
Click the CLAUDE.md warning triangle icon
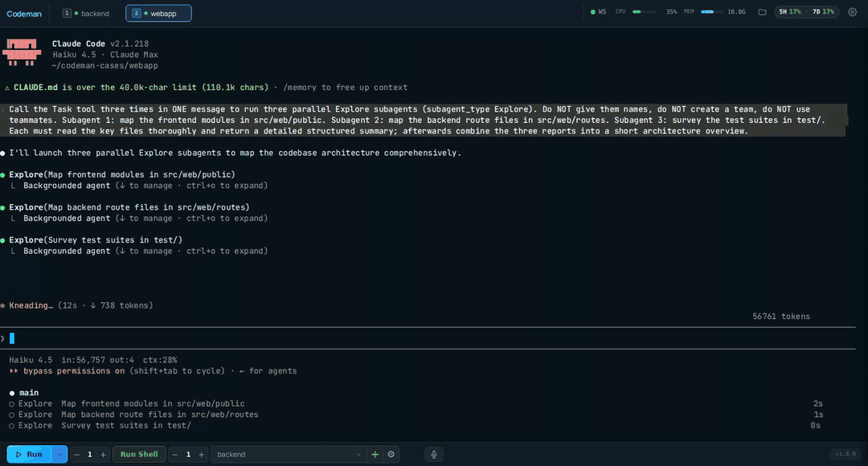coord(7,88)
